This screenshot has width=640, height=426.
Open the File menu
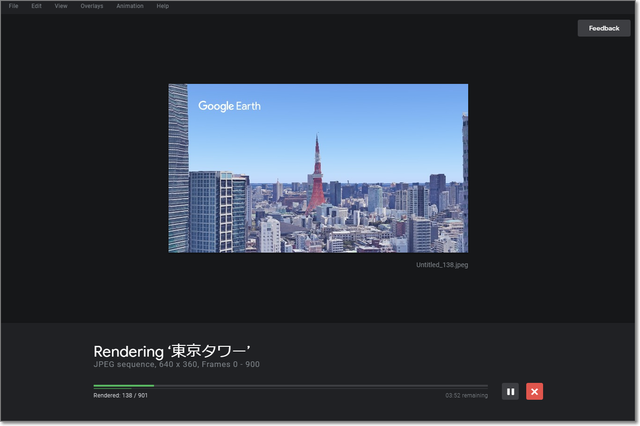[14, 6]
